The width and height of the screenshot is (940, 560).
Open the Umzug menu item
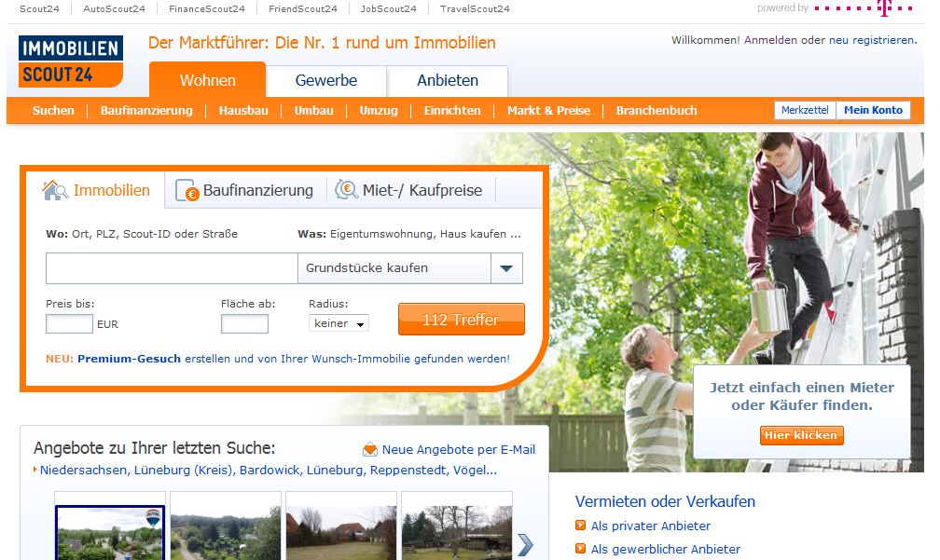pyautogui.click(x=379, y=110)
